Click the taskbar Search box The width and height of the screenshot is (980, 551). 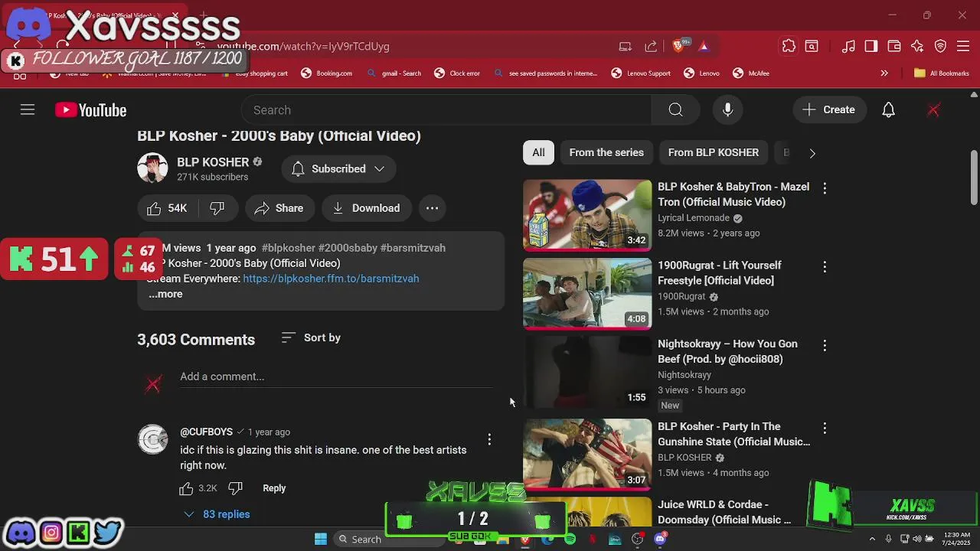390,539
